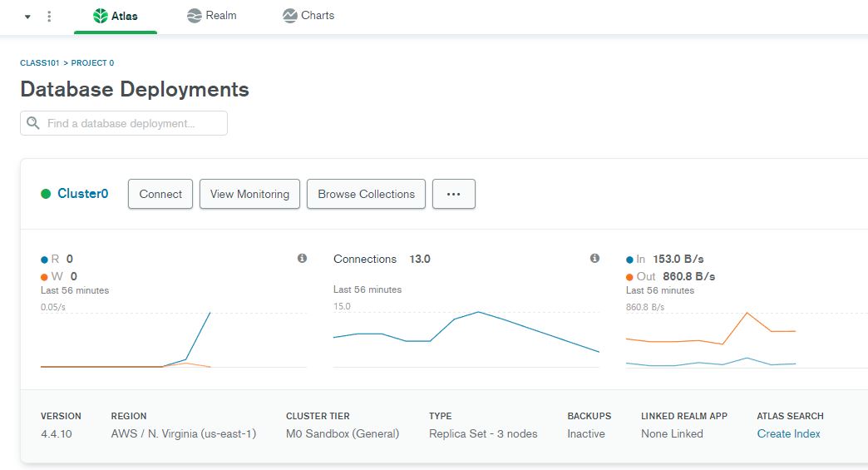Open the dropdown caret at top left

click(x=27, y=17)
